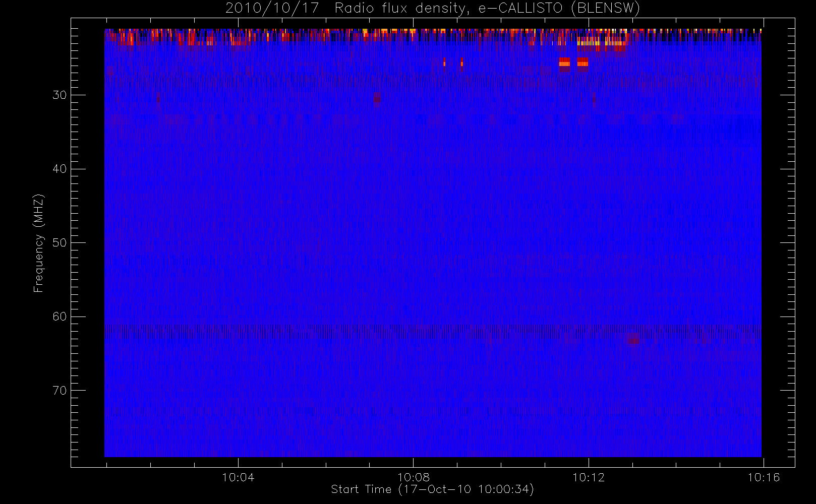Click the 70 MHz frequency tick label

click(60, 391)
